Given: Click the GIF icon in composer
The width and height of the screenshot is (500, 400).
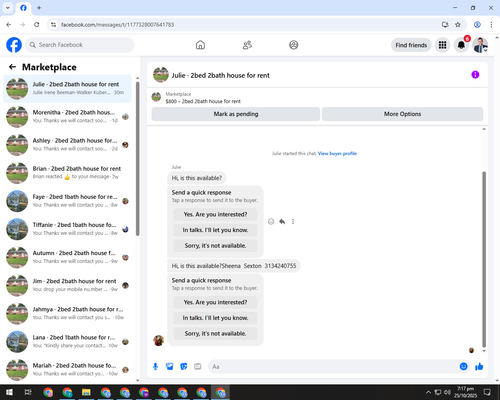Looking at the screenshot, I should (x=198, y=367).
